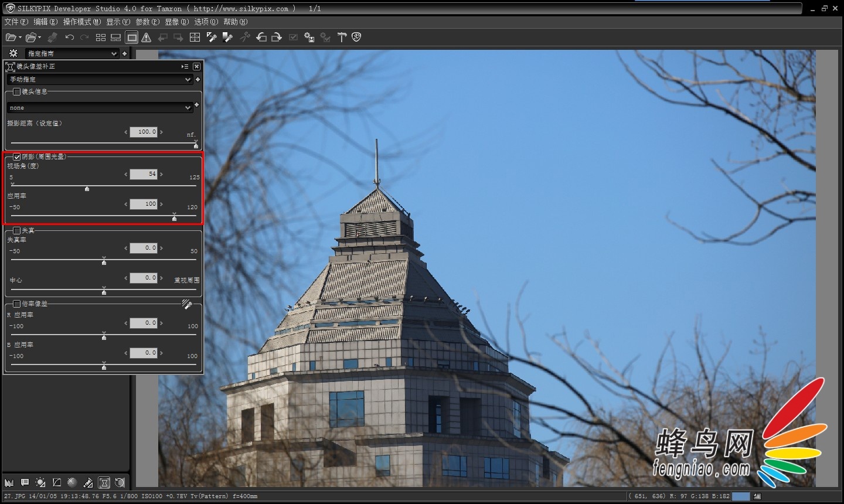This screenshot has width=844, height=504.
Task: Click the previous scene arrow icon
Action: [x=163, y=38]
